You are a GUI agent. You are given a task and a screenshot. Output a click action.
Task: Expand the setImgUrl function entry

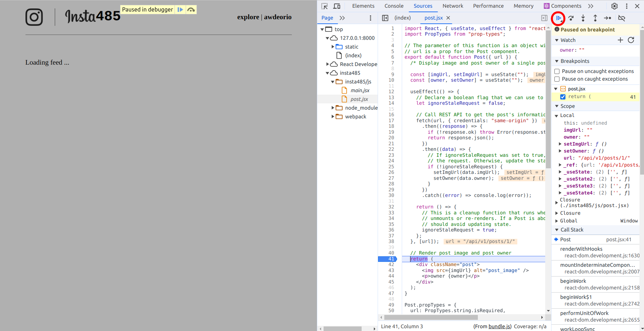pyautogui.click(x=560, y=144)
